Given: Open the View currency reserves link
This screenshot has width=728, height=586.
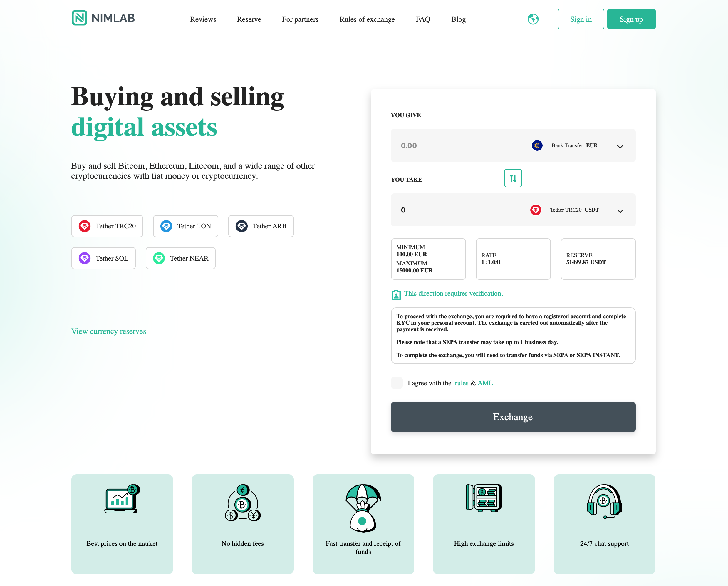Looking at the screenshot, I should point(108,331).
